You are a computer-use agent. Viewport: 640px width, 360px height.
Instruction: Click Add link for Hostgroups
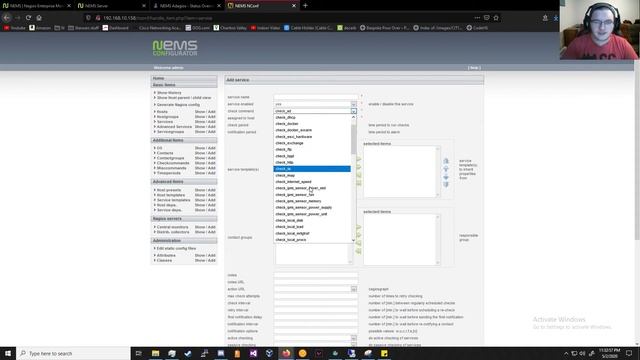211,117
